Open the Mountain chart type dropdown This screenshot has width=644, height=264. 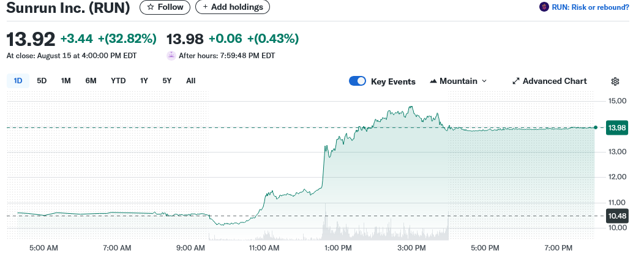pos(458,81)
